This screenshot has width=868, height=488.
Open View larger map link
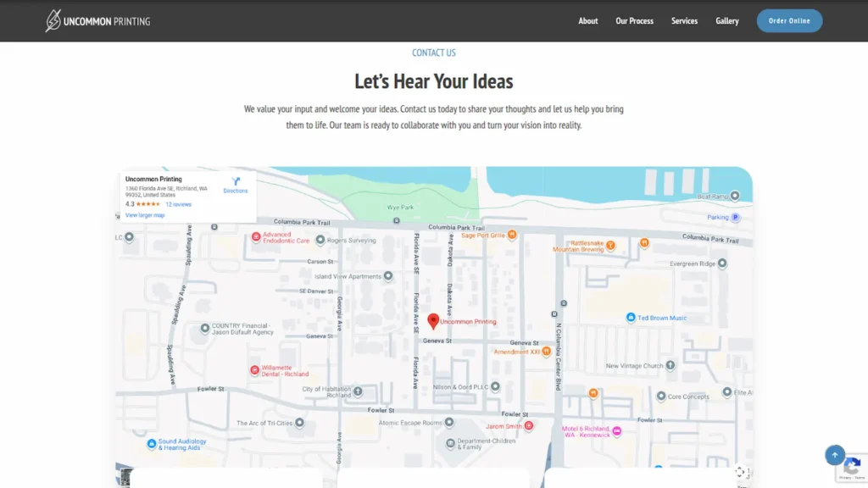click(145, 215)
